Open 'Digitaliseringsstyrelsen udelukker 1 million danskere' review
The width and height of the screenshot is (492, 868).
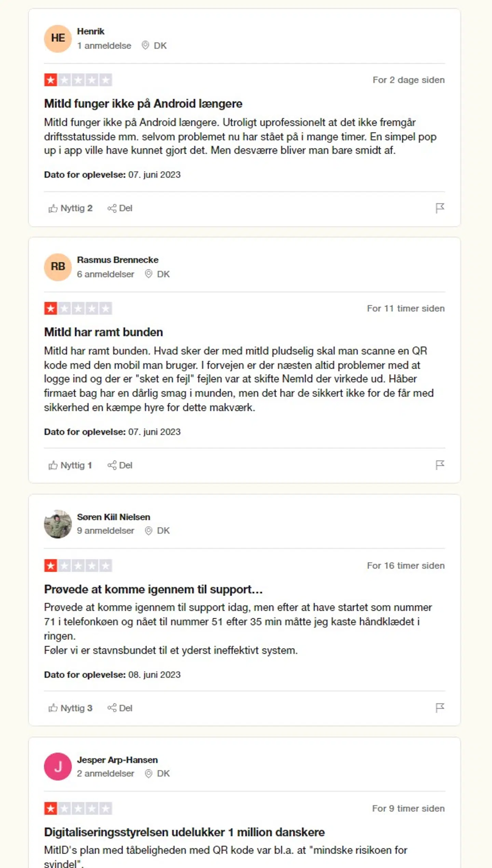pos(184,832)
